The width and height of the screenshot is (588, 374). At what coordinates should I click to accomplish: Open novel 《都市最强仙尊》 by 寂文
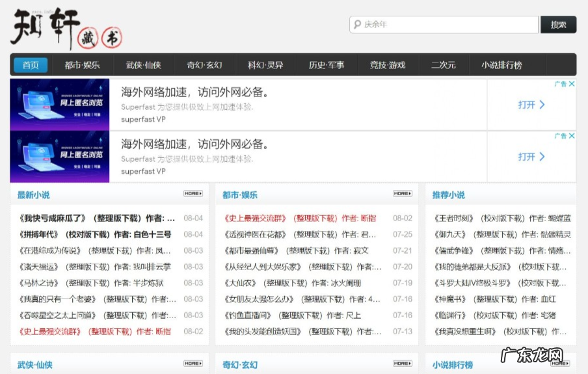coord(296,250)
